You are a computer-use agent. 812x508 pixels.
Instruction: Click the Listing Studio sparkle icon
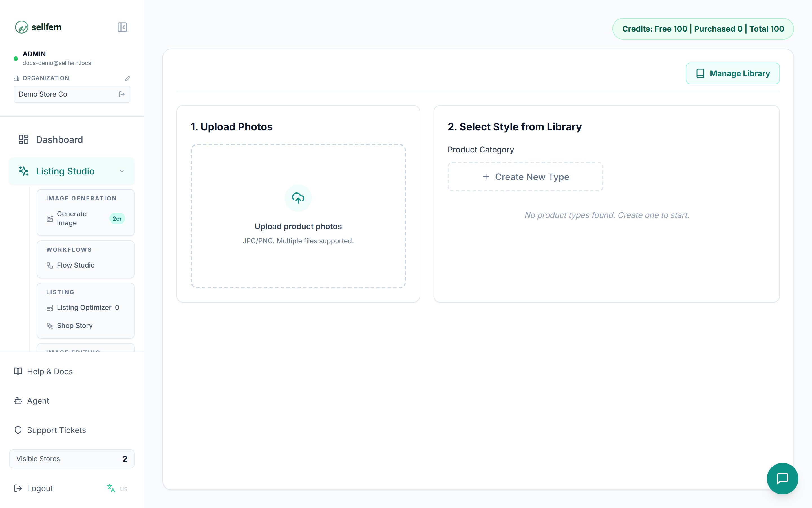[x=23, y=171]
